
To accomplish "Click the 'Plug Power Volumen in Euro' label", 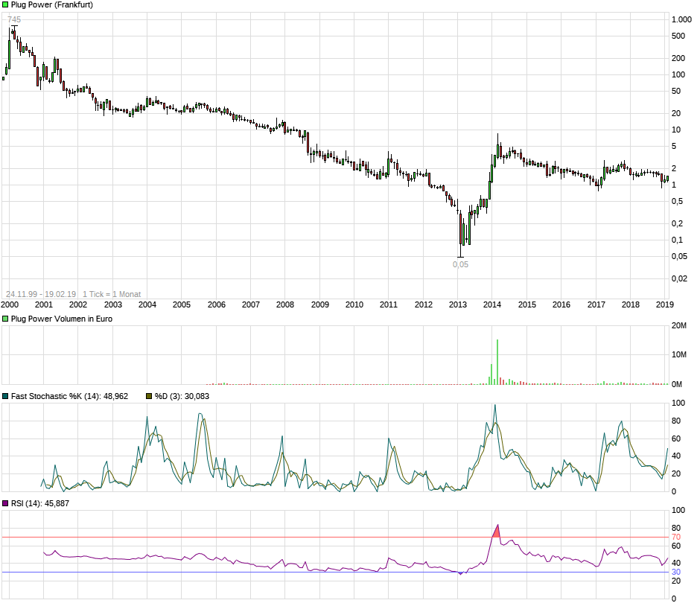I will tap(62, 319).
